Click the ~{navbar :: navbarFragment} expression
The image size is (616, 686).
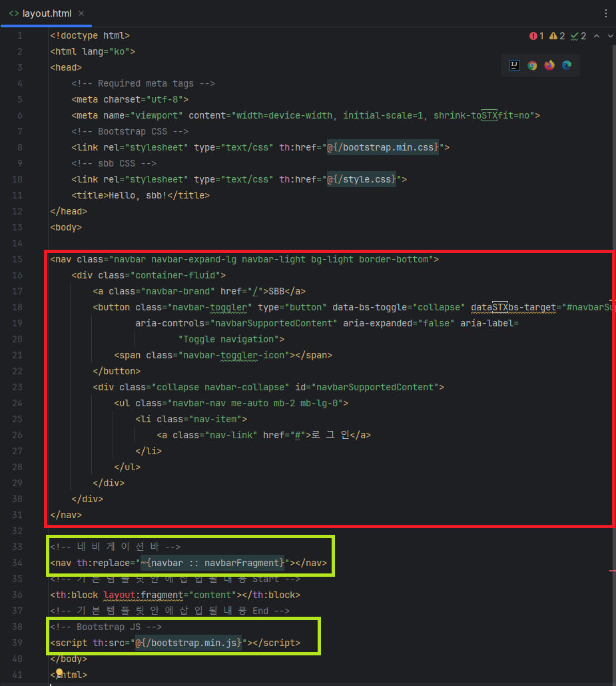pyautogui.click(x=212, y=563)
